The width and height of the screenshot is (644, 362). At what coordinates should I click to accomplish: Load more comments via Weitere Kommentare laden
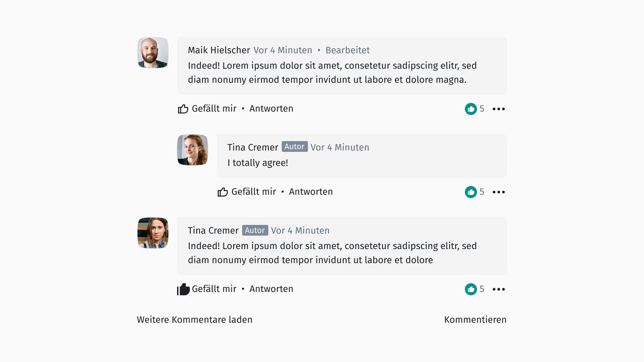point(195,319)
